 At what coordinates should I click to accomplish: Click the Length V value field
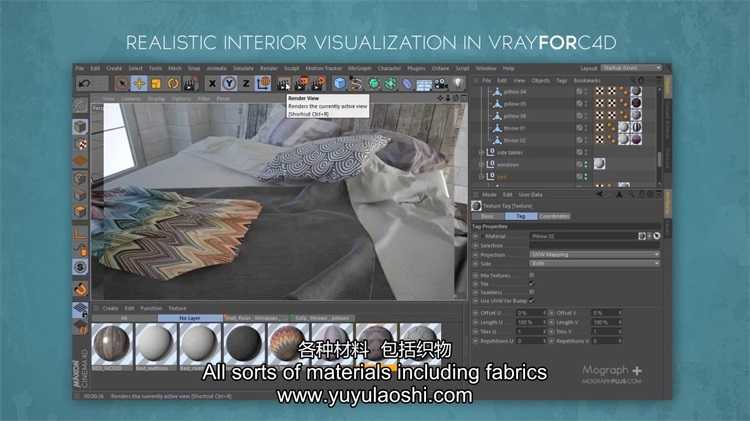pyautogui.click(x=607, y=322)
